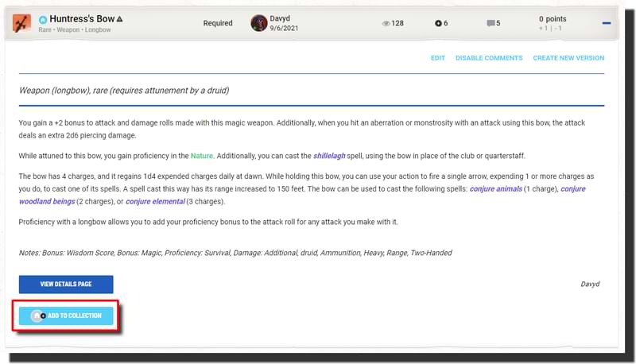Click the warning triangle icon after Huntress's Bow
This screenshot has height=364, width=636.
tap(120, 19)
